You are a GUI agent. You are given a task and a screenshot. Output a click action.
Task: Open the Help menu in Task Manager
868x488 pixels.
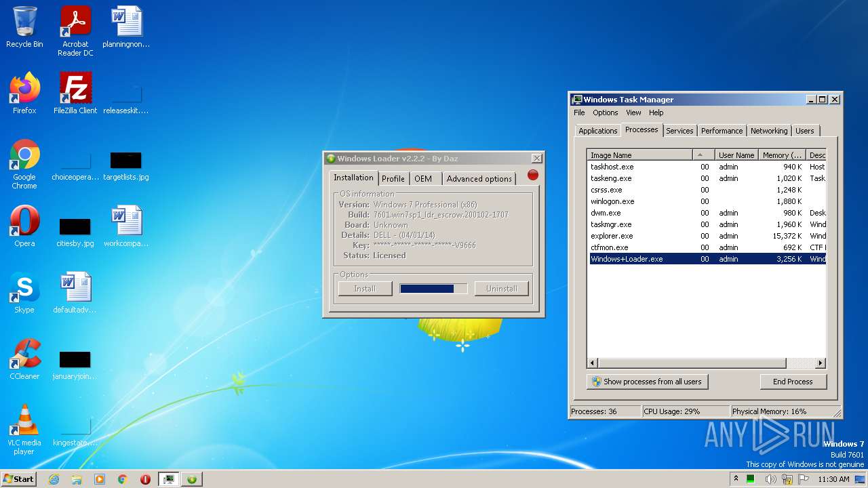point(656,113)
